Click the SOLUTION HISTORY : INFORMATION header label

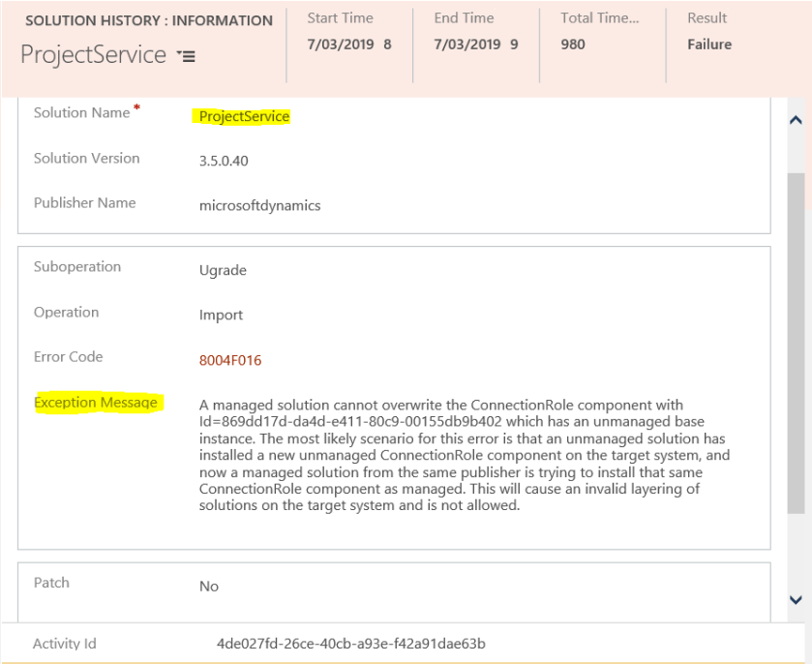pos(150,19)
